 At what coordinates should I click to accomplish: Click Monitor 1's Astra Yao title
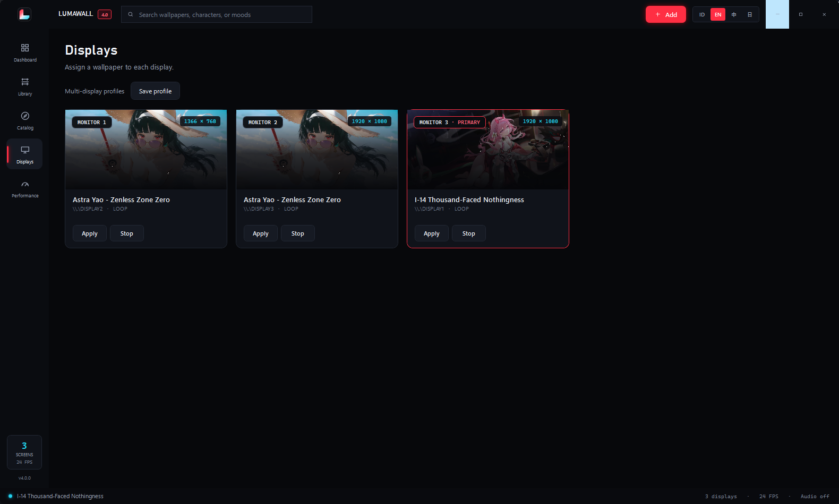click(121, 199)
